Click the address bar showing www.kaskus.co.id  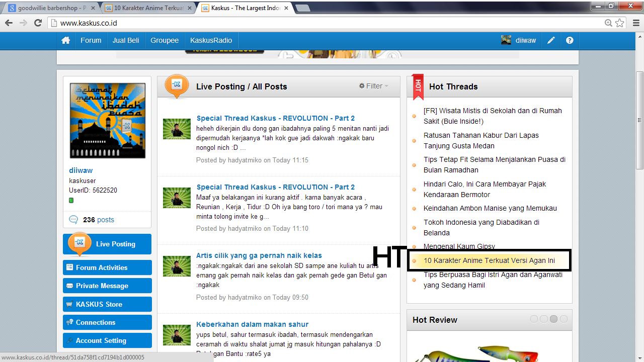pyautogui.click(x=327, y=23)
